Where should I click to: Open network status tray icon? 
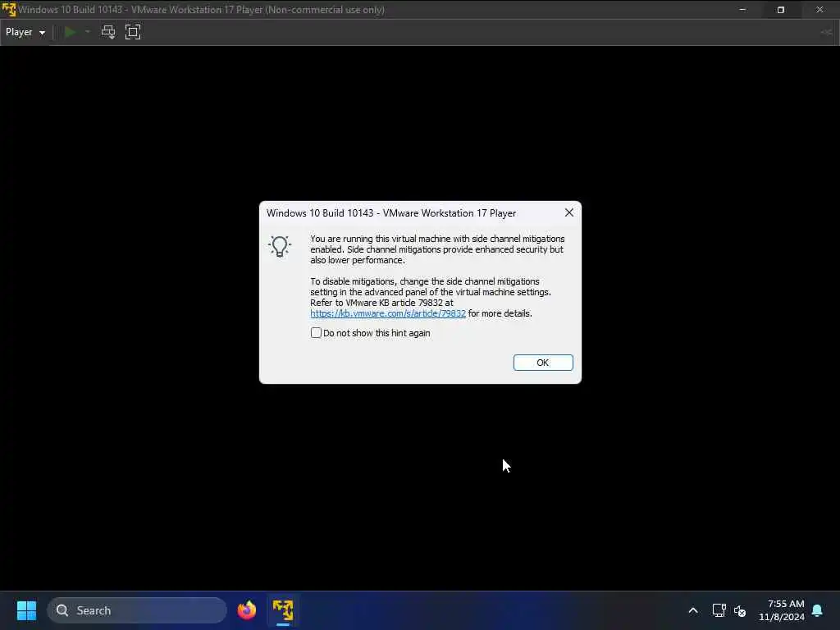pyautogui.click(x=719, y=610)
